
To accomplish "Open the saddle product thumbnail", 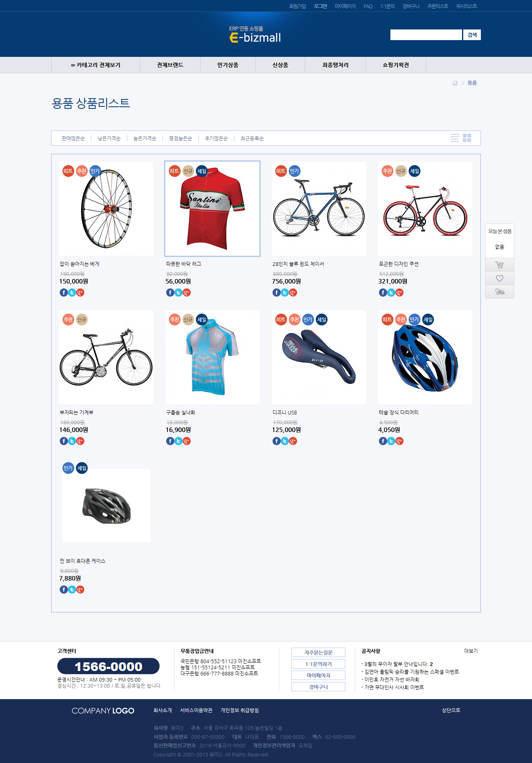I will [319, 357].
